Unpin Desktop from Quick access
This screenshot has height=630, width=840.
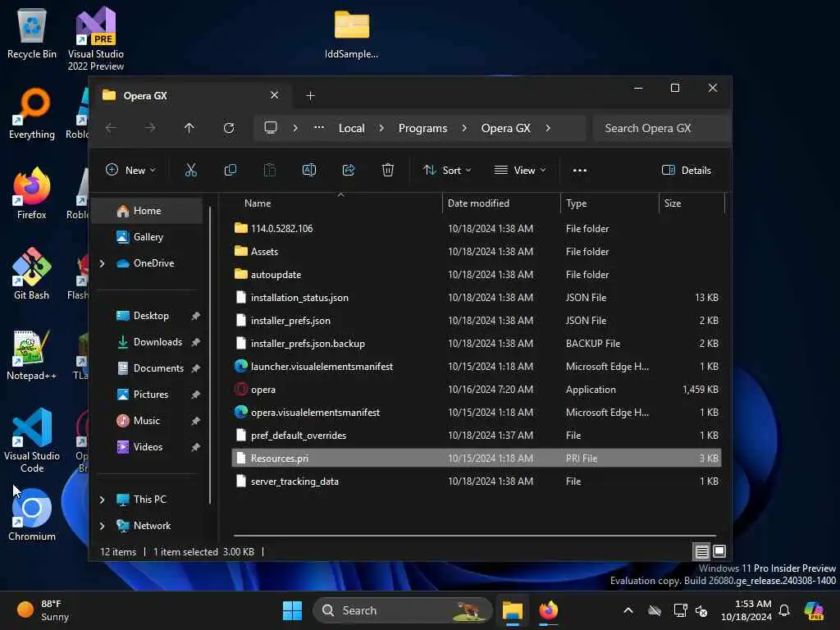195,316
